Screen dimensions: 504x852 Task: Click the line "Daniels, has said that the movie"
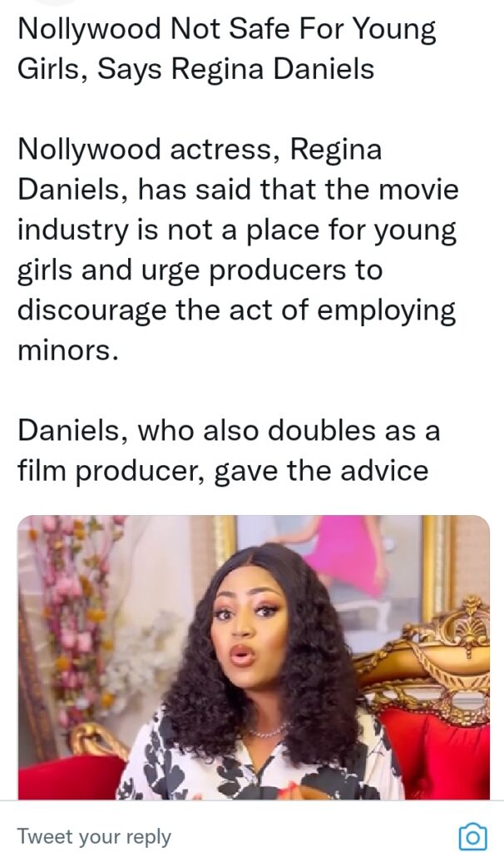coord(239,189)
